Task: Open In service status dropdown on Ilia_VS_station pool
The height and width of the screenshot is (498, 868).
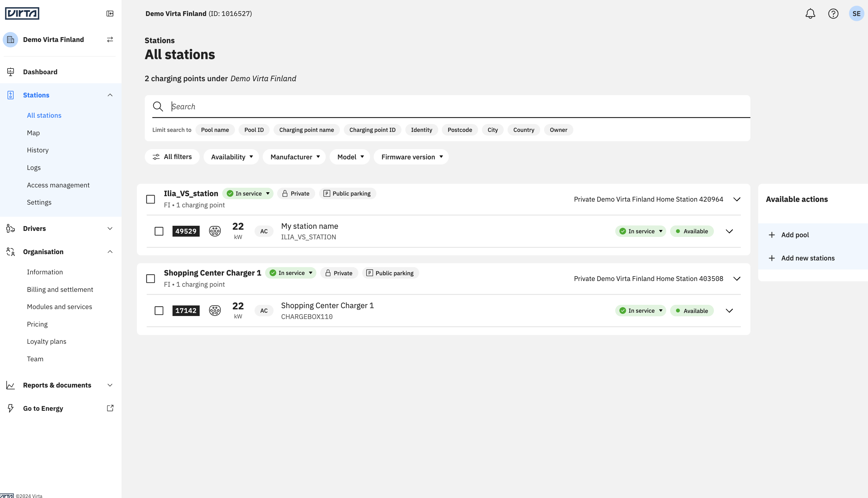Action: (248, 193)
